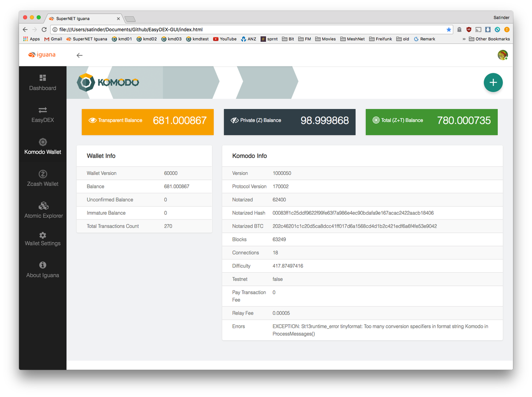
Task: Click the Private Balance 98.999868 value
Action: [325, 120]
